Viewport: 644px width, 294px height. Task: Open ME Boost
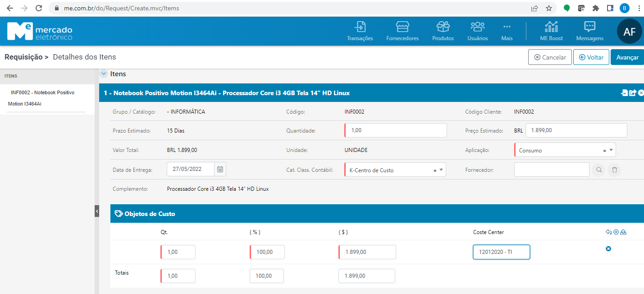[x=552, y=31]
